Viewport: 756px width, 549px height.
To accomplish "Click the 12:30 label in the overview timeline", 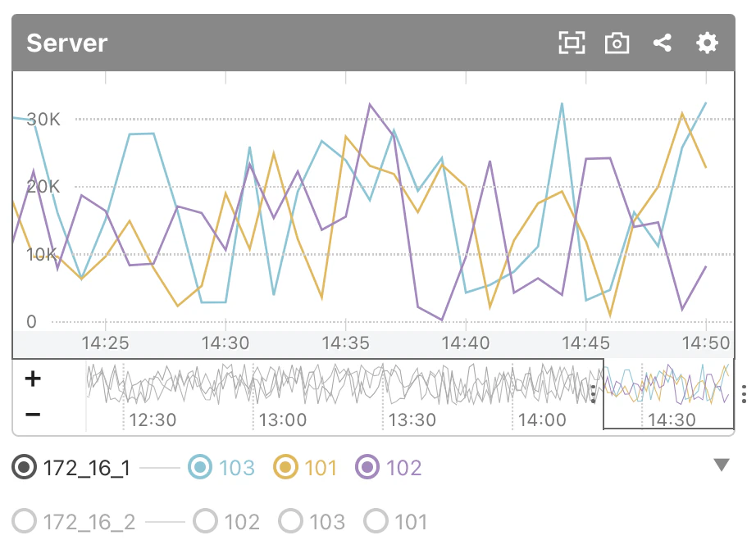I will 153,420.
